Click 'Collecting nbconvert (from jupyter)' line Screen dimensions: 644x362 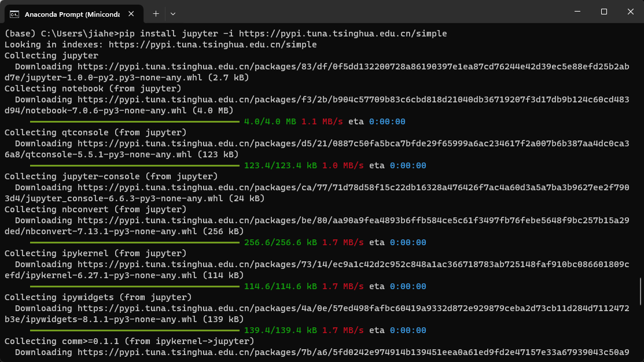[95, 209]
